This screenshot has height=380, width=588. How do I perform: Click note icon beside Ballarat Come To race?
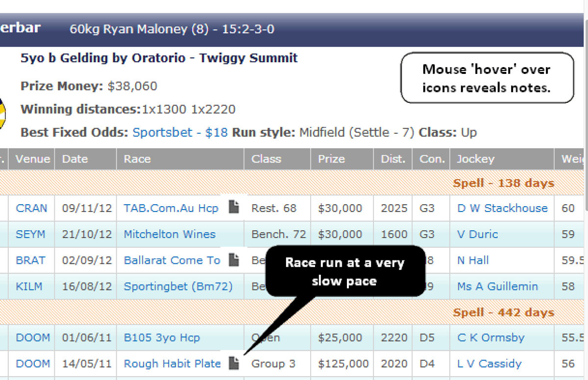pos(234,260)
